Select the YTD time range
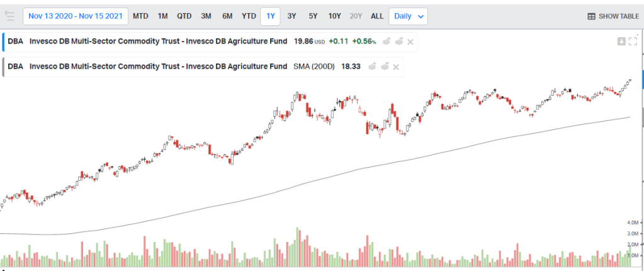 click(x=249, y=16)
